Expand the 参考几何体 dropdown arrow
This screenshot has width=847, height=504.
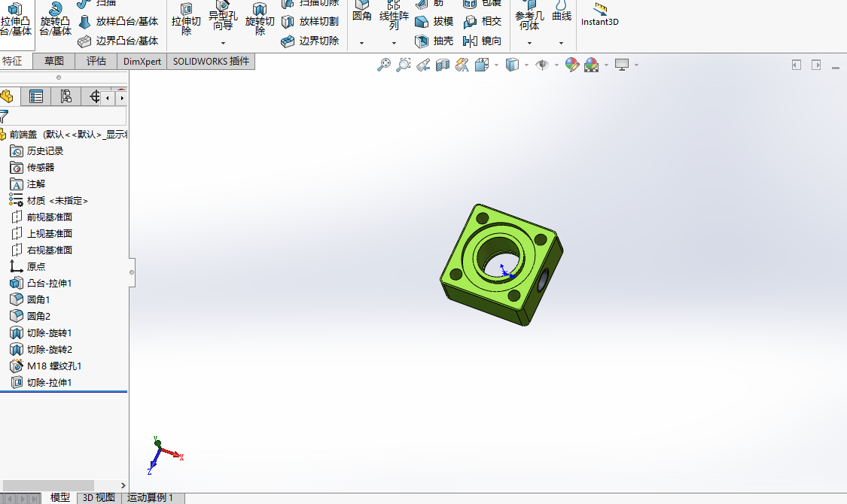coord(529,43)
